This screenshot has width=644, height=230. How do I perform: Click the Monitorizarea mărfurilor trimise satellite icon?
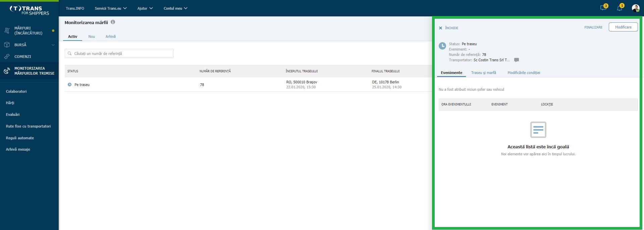click(7, 71)
